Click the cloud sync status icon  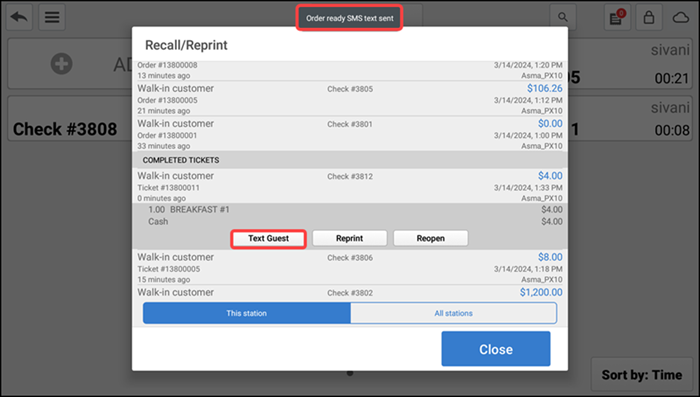pyautogui.click(x=681, y=17)
